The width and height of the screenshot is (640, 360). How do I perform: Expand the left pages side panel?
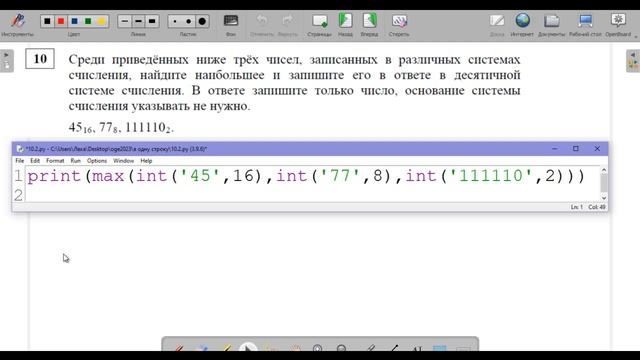click(x=7, y=61)
